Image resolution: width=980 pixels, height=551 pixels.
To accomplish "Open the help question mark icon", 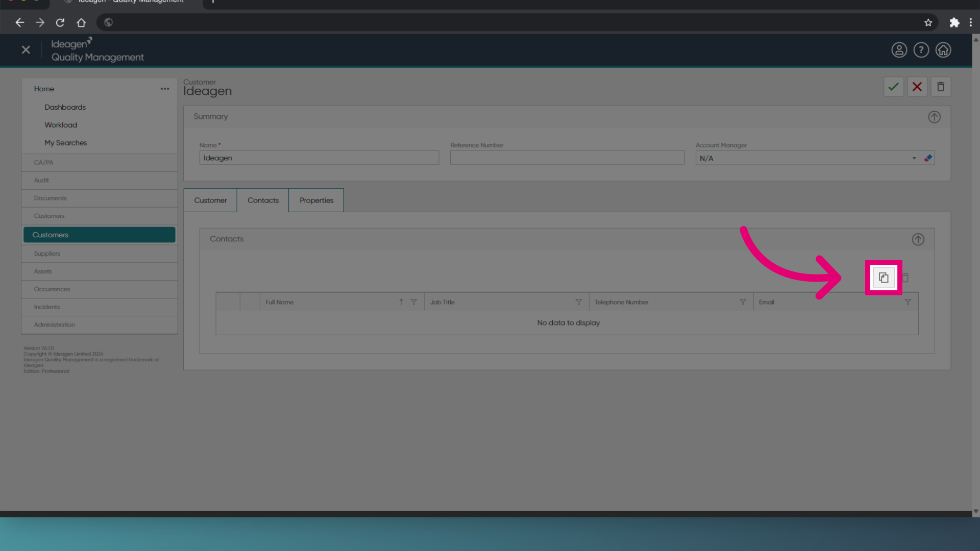I will [921, 50].
